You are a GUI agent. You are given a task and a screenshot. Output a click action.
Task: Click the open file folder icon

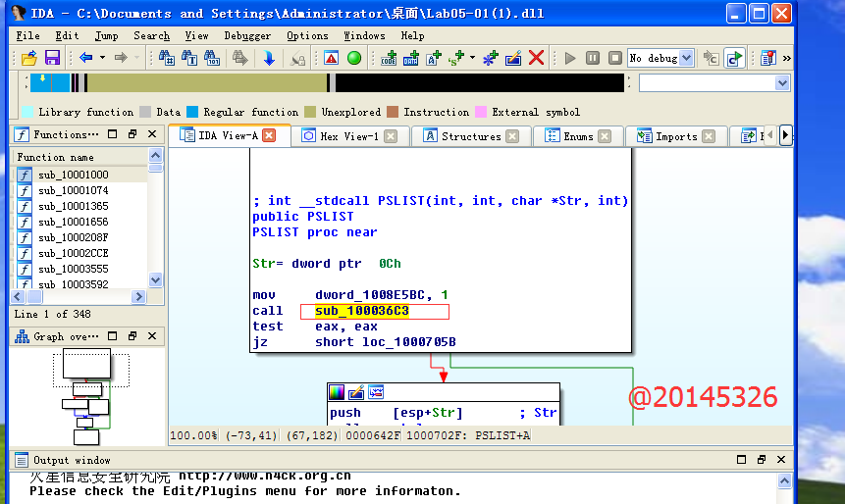point(28,59)
